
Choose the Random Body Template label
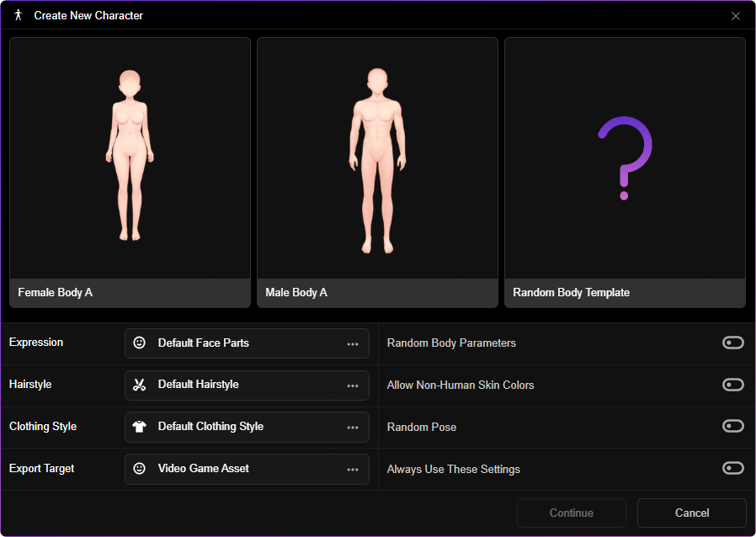coord(572,293)
